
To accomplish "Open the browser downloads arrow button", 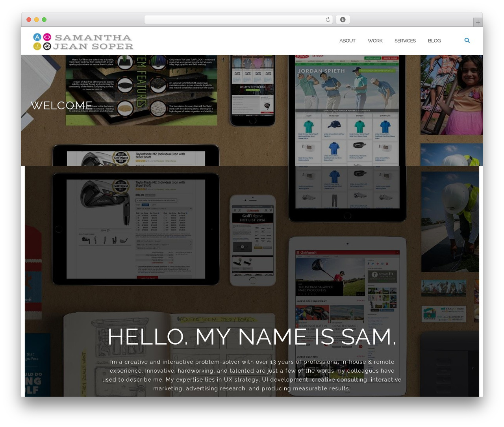I will tap(343, 20).
